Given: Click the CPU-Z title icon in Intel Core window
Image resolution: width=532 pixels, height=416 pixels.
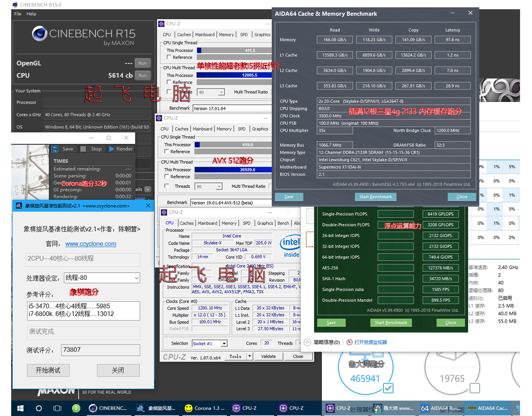Looking at the screenshot, I should pos(164,212).
